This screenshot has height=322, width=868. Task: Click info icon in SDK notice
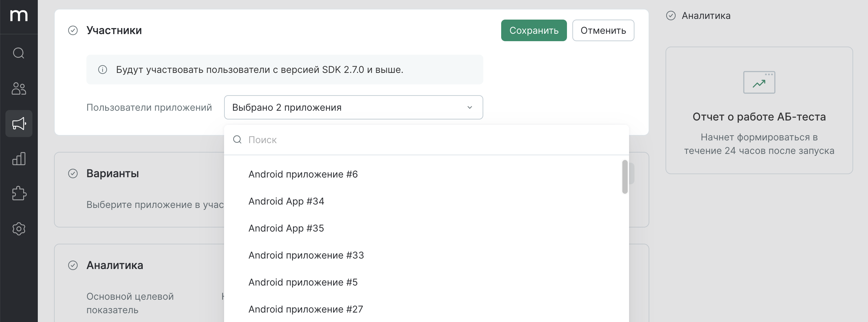coord(103,70)
